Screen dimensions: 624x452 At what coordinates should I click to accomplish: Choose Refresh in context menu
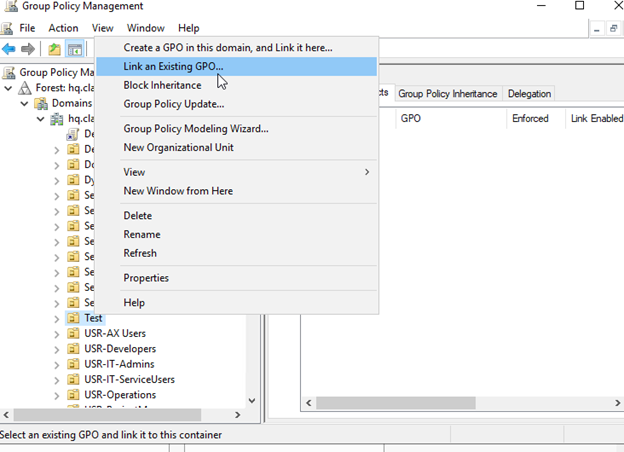[236, 253]
